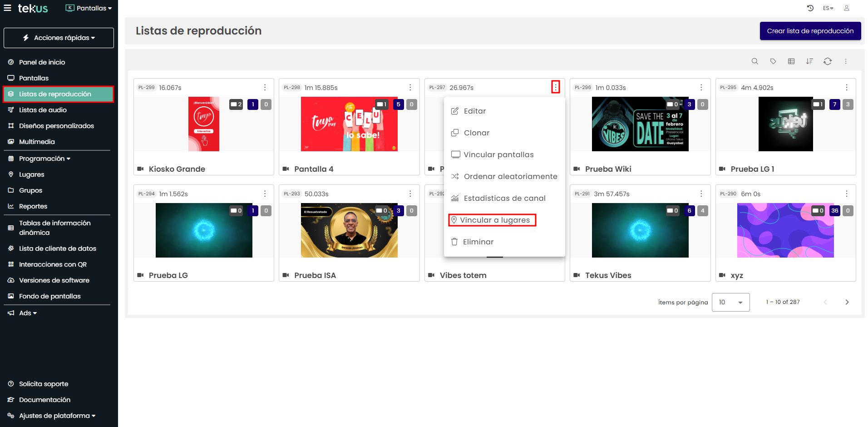The height and width of the screenshot is (427, 868).
Task: Open the user profile icon
Action: pos(847,8)
